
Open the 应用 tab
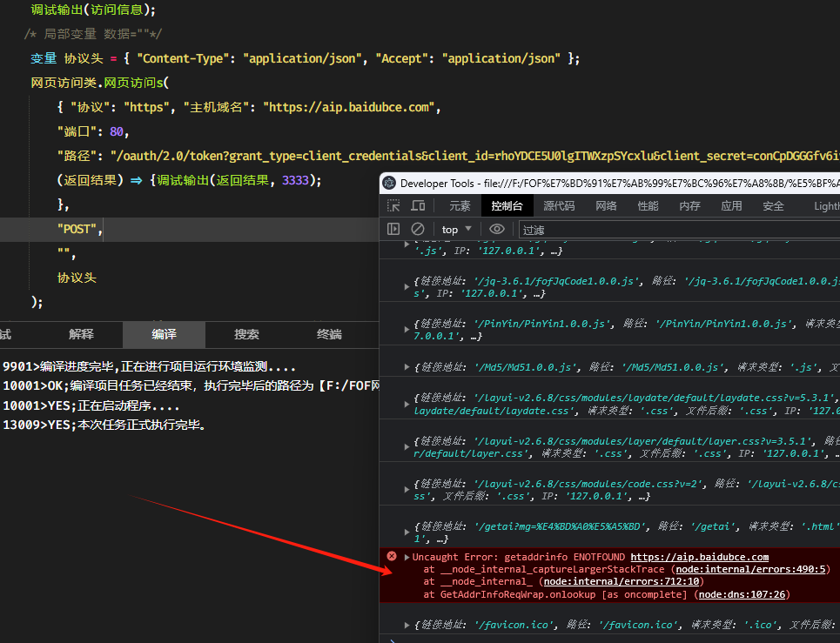tap(731, 205)
